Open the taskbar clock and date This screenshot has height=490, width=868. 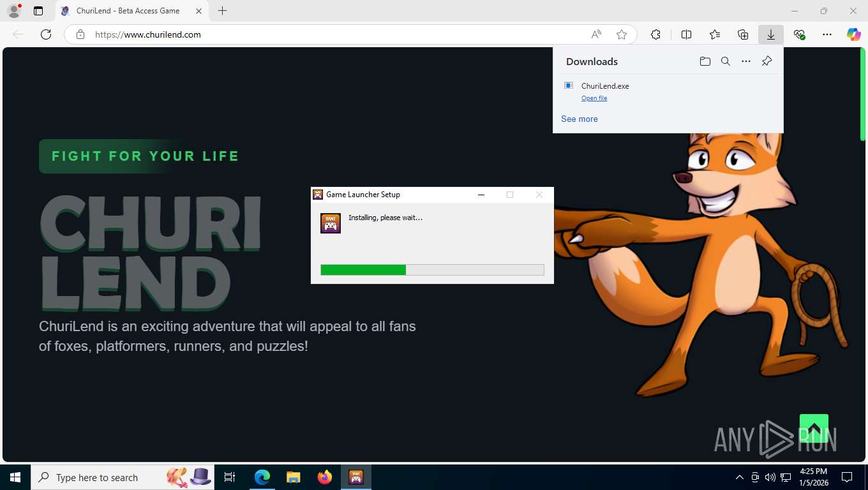coord(813,477)
